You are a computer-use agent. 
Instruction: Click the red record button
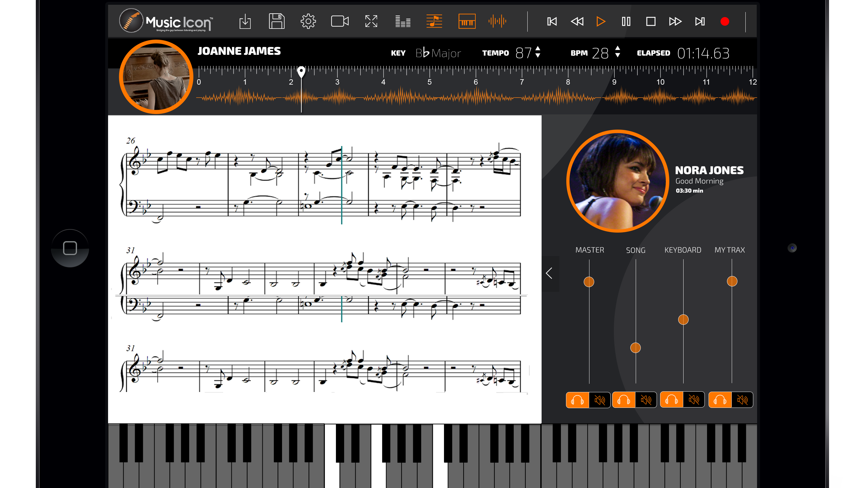(725, 22)
